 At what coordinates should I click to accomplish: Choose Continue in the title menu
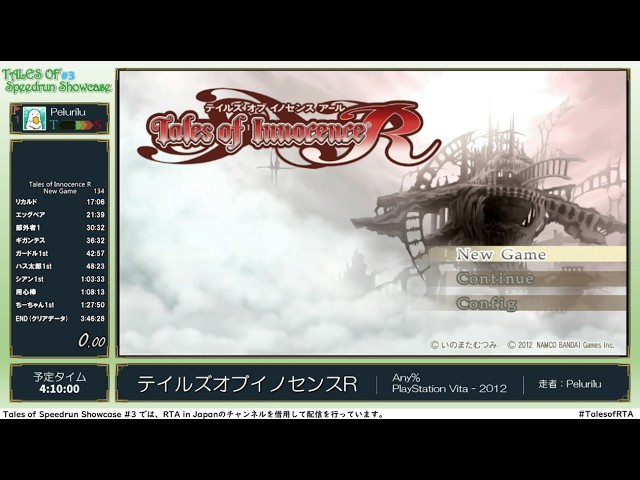tap(529, 279)
